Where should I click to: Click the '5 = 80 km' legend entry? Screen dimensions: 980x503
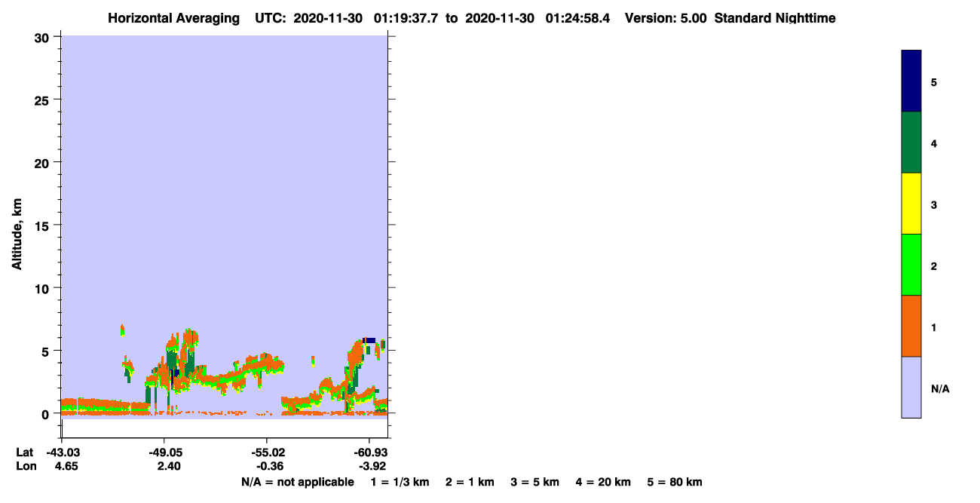click(x=675, y=482)
